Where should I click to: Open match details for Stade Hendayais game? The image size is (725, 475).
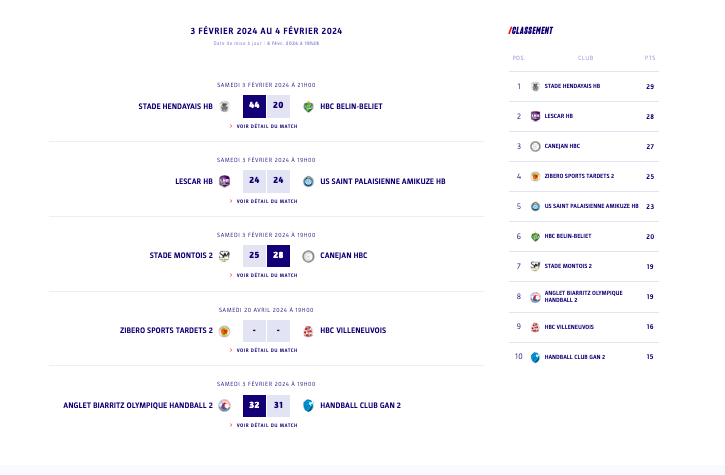click(x=266, y=126)
